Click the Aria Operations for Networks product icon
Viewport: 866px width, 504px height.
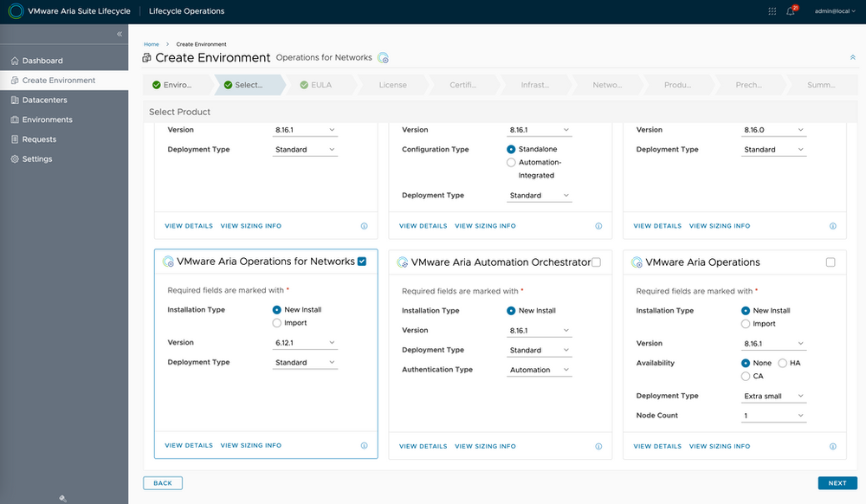pos(169,262)
